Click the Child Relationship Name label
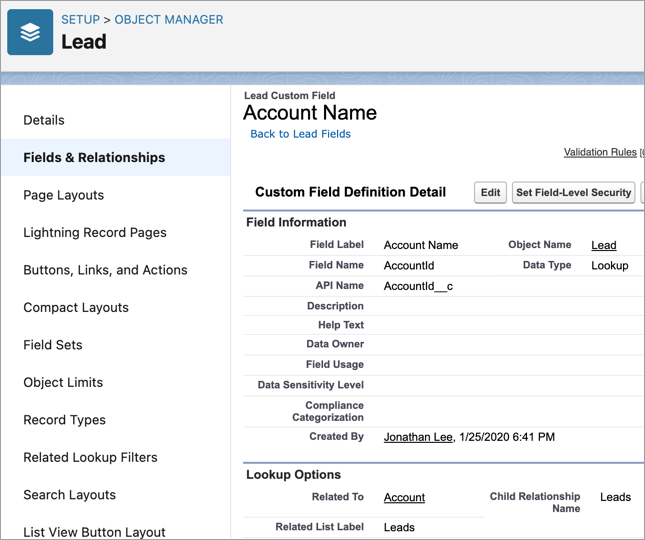This screenshot has width=645, height=540. (x=535, y=503)
